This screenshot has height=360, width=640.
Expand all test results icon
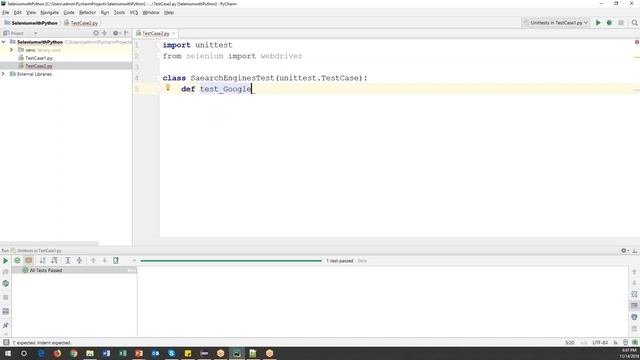tap(68, 260)
